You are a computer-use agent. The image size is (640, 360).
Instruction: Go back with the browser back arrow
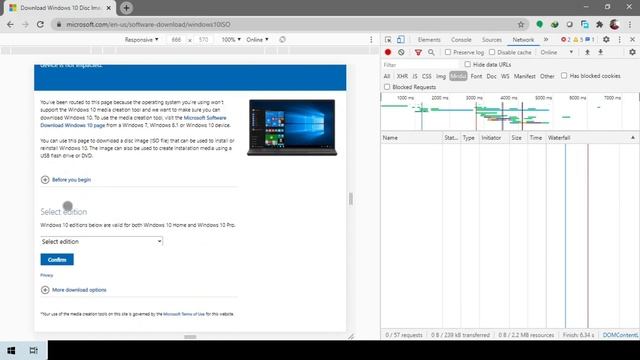[10, 24]
